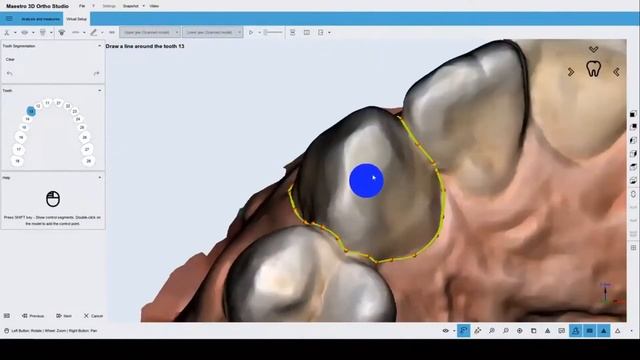This screenshot has height=360, width=640.
Task: Collapse the Tooth panel
Action: click(x=100, y=91)
